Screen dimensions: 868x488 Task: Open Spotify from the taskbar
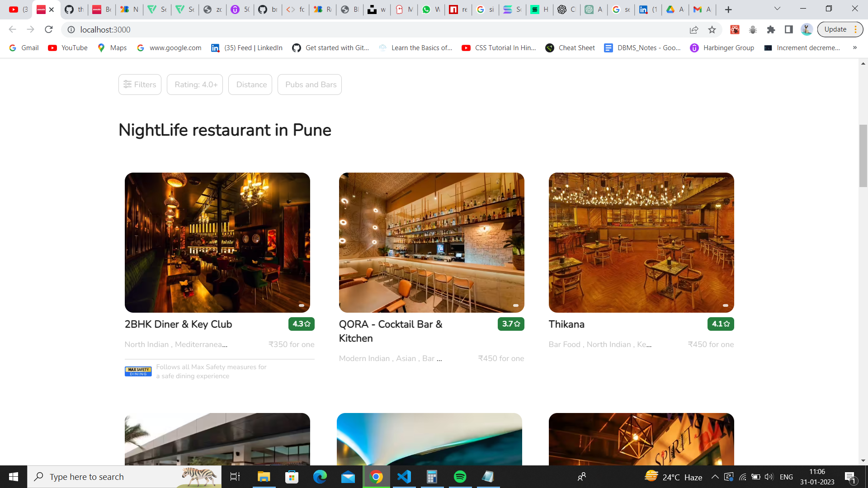click(x=460, y=477)
